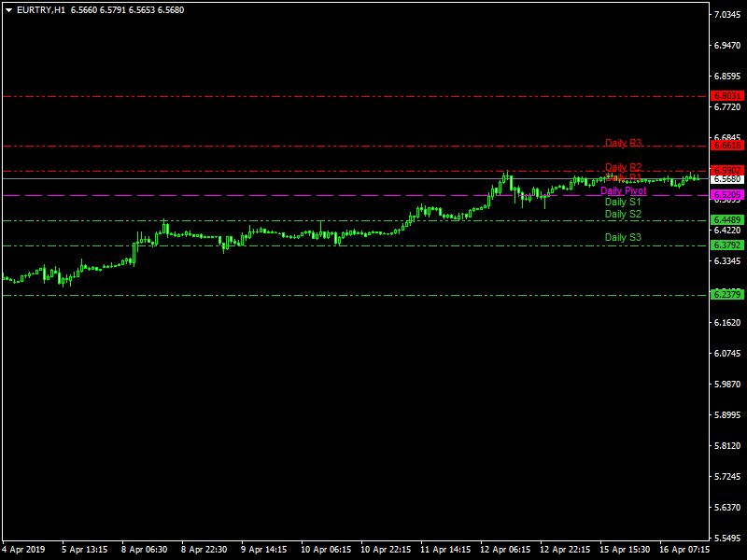Select the Daily S3 label
Screen dimensions: 747x560
tap(623, 238)
